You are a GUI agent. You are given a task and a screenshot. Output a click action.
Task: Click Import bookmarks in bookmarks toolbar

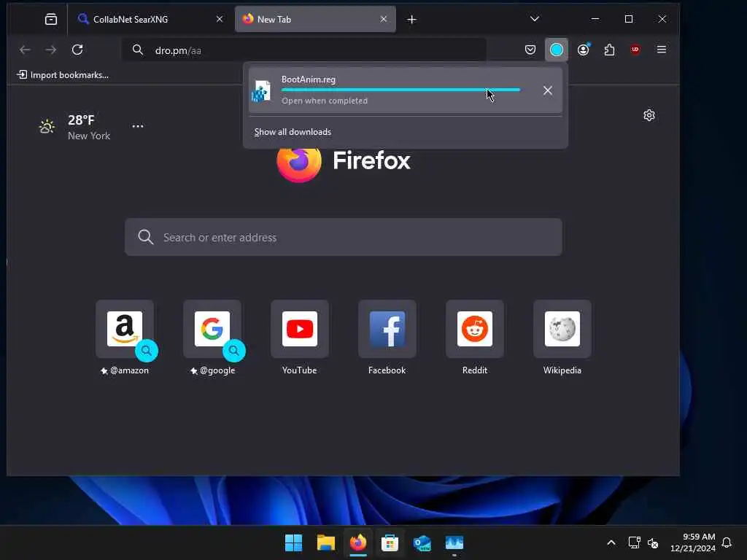point(63,75)
